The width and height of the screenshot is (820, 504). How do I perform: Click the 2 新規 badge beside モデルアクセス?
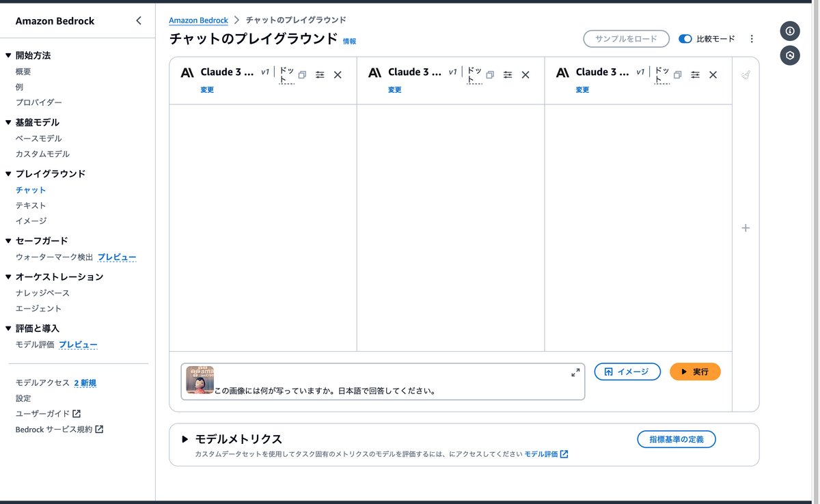(85, 383)
